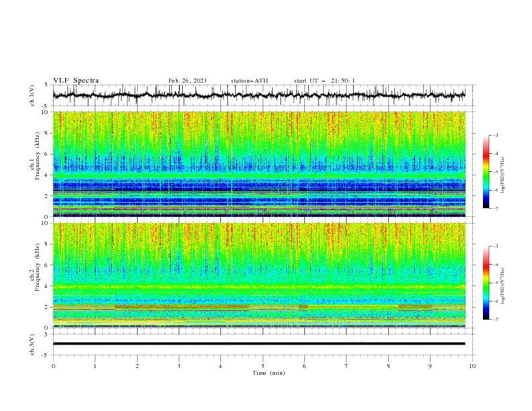Screen dimensions: 532x411
Task: Click the "-5" label on ch.2 colorbar
Action: [495, 283]
